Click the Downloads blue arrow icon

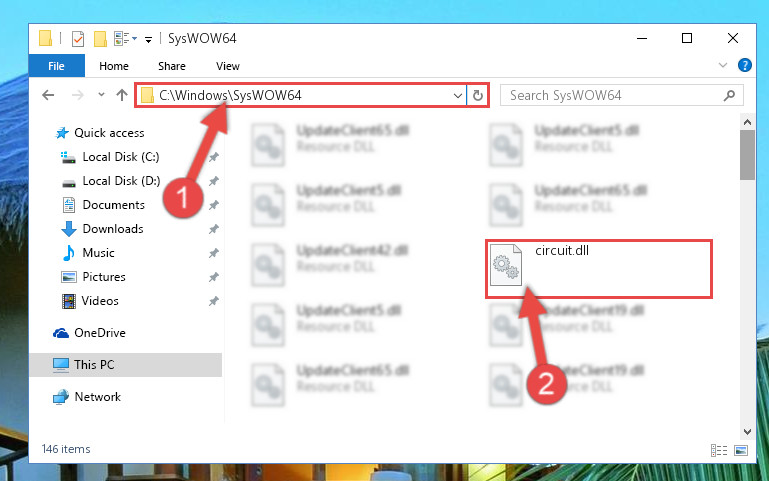pyautogui.click(x=69, y=229)
